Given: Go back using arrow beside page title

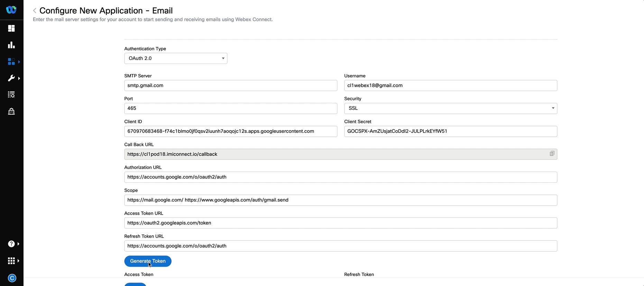Looking at the screenshot, I should click(35, 11).
